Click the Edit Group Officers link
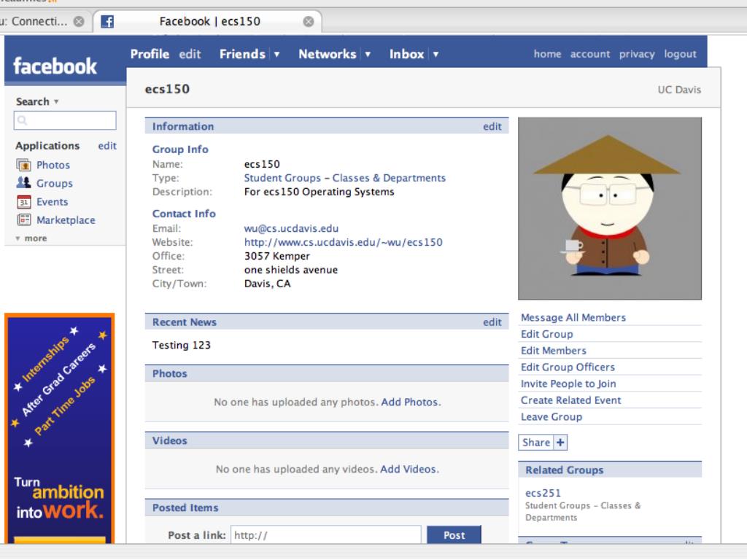Image resolution: width=747 pixels, height=560 pixels. (568, 367)
